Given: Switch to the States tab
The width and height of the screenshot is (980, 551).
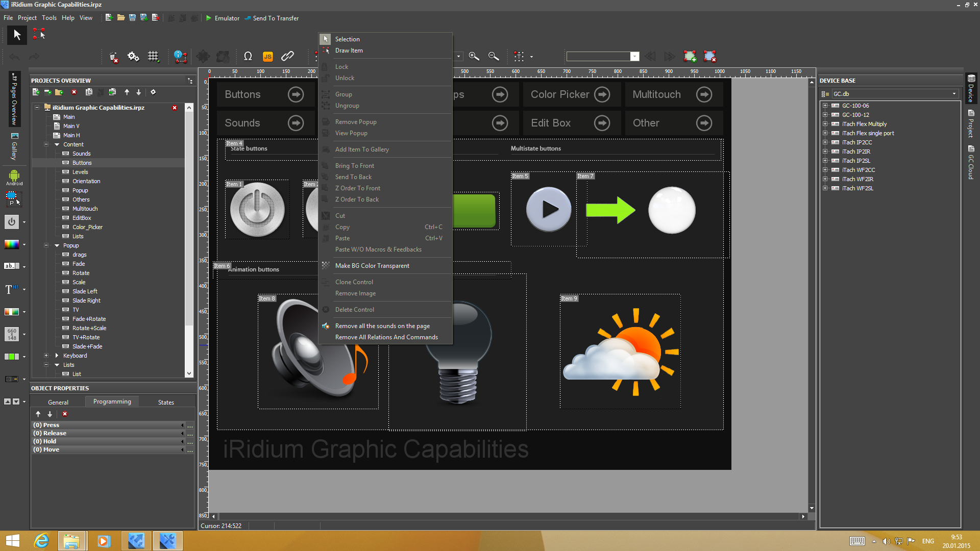Looking at the screenshot, I should 165,402.
